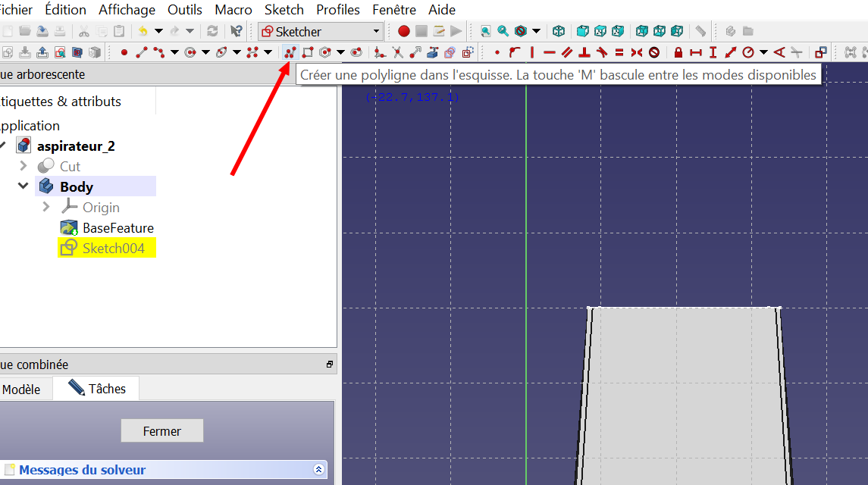This screenshot has height=485, width=868.
Task: Apply coincident constraint
Action: tap(497, 52)
